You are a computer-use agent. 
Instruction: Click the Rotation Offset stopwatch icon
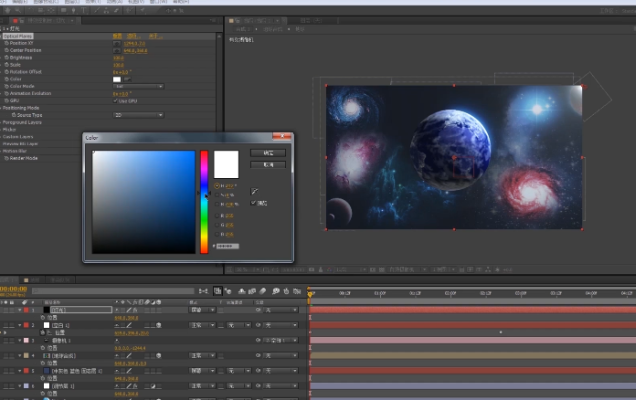click(x=5, y=72)
